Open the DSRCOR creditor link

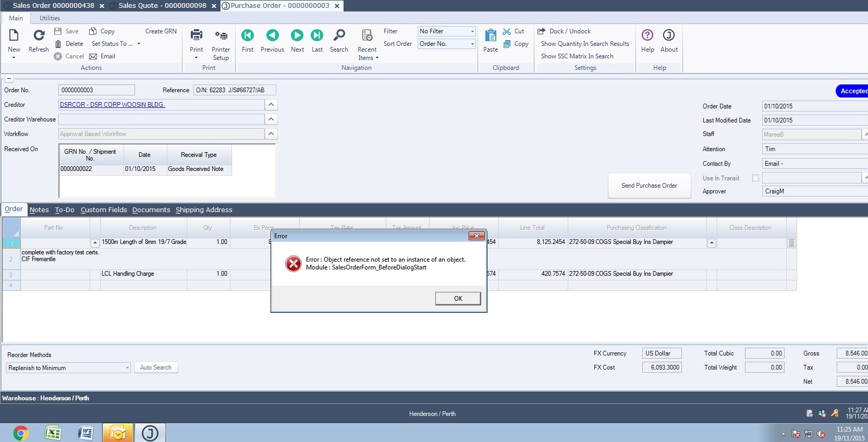[x=112, y=105]
